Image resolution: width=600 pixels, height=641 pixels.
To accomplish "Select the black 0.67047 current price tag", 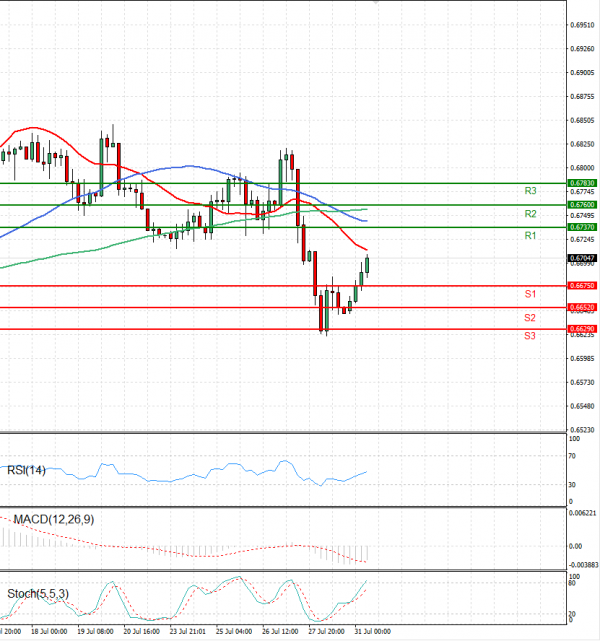I will (x=582, y=258).
